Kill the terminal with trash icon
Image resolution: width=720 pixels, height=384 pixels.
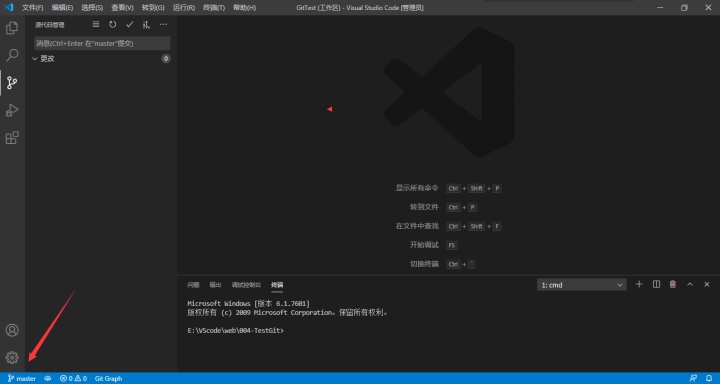coord(673,284)
